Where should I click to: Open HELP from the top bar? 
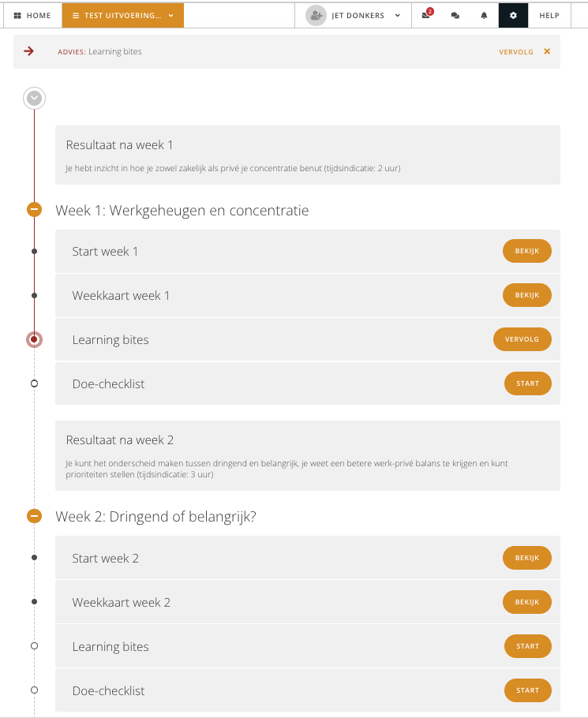(549, 14)
